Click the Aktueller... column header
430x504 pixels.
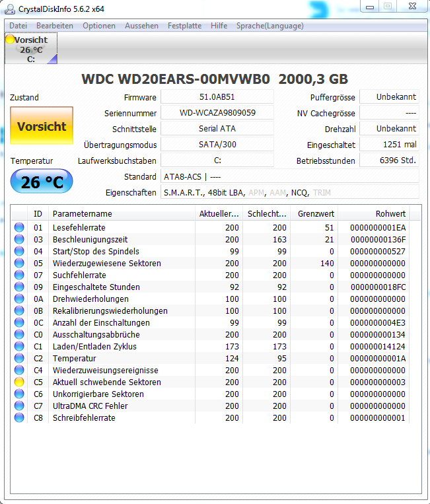219,214
